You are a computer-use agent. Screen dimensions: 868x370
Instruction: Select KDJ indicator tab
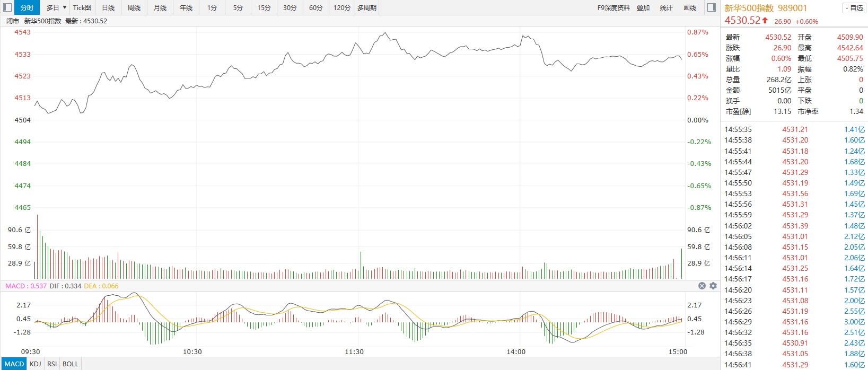point(36,364)
